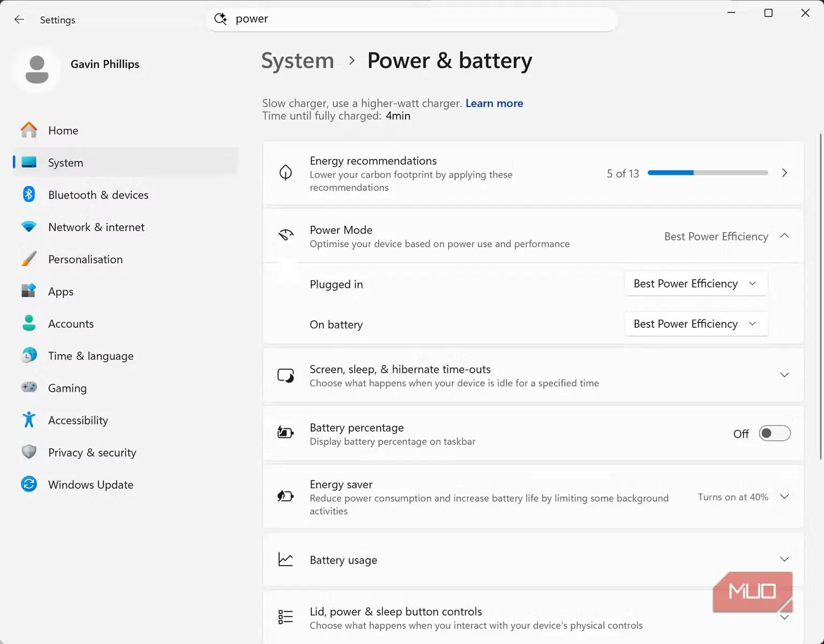The height and width of the screenshot is (644, 824).
Task: Click the Windows Update sync icon
Action: [x=29, y=484]
